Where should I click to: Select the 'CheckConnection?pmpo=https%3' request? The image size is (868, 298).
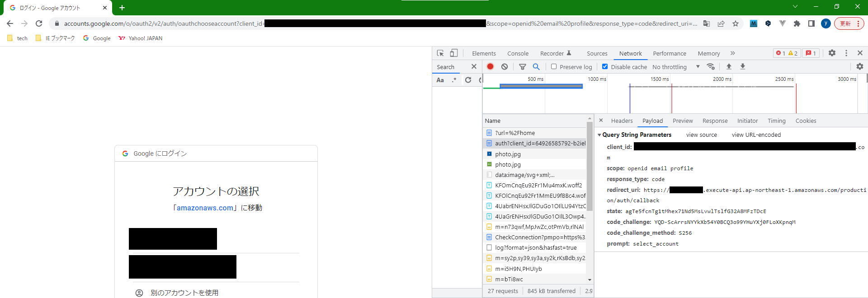(534, 237)
